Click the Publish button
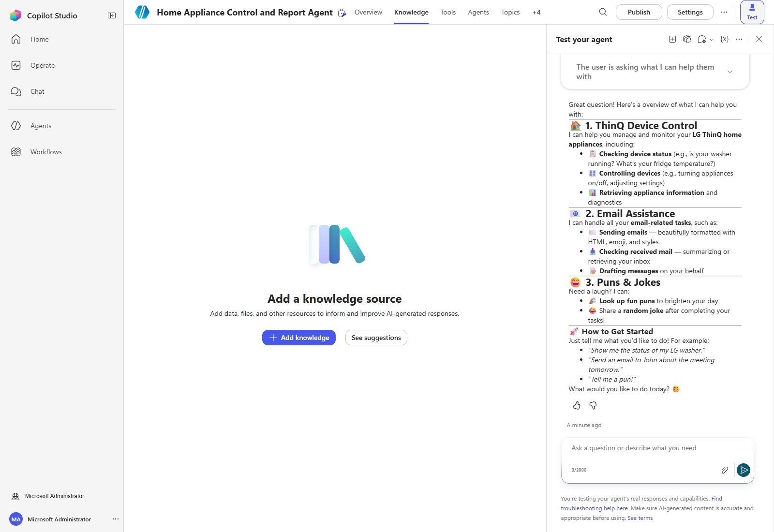 (x=639, y=12)
